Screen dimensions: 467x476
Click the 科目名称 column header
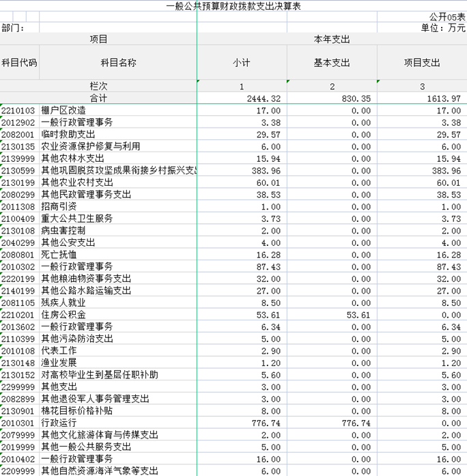(x=118, y=63)
